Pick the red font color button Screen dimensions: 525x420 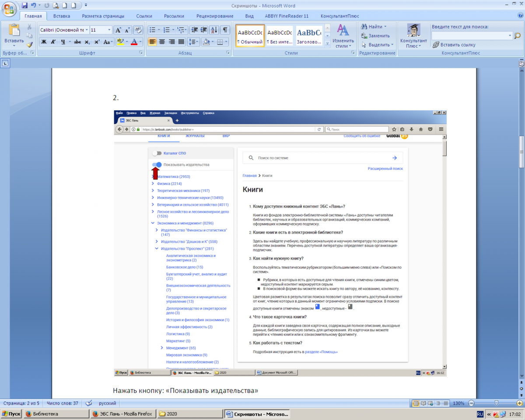(x=134, y=42)
